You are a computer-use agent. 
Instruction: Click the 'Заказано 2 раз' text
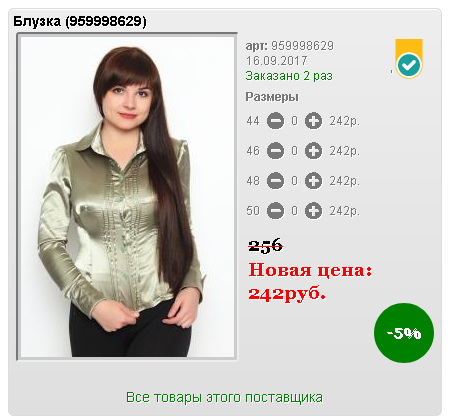tap(289, 76)
